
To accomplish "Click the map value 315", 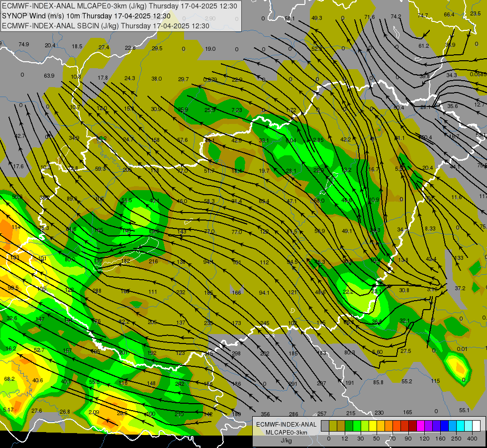I will [209, 353].
